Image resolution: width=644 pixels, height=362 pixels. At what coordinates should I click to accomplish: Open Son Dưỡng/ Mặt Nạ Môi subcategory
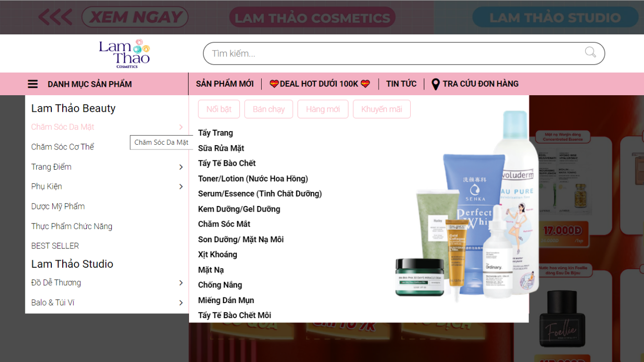click(241, 239)
